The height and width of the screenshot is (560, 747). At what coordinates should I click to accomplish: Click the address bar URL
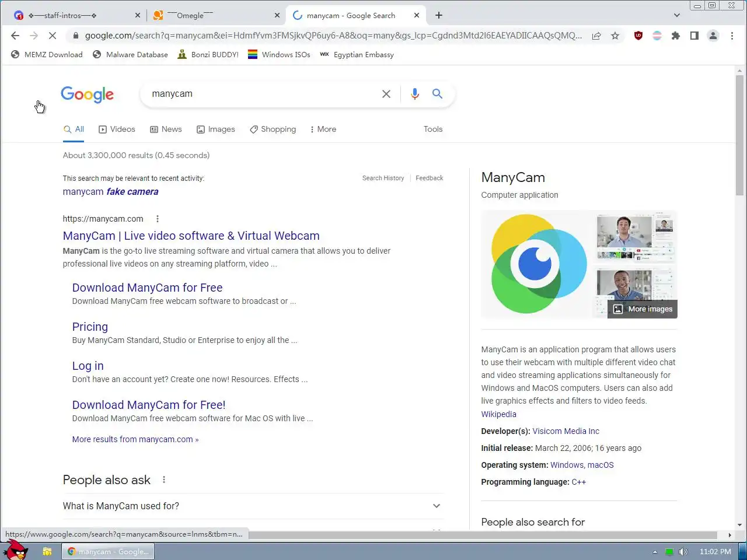tap(333, 36)
